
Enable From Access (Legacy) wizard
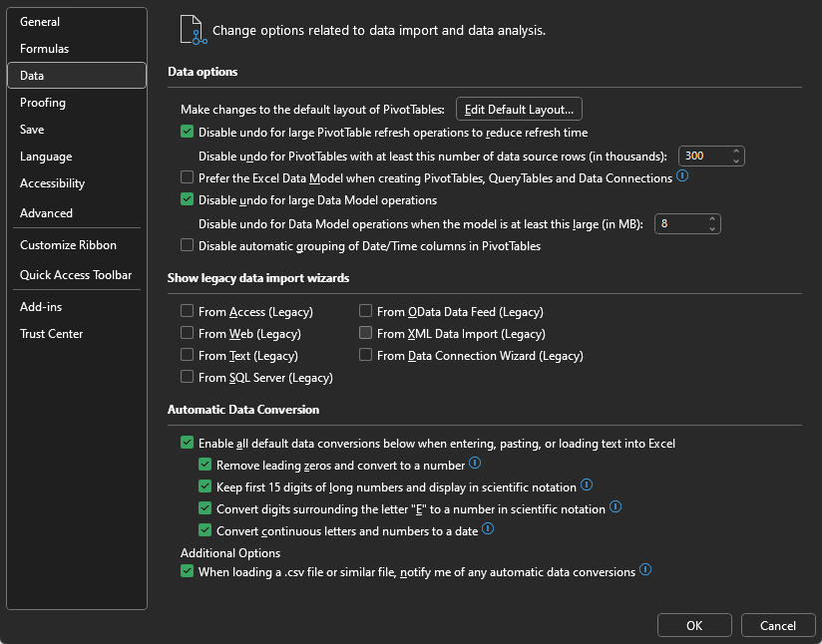(188, 311)
